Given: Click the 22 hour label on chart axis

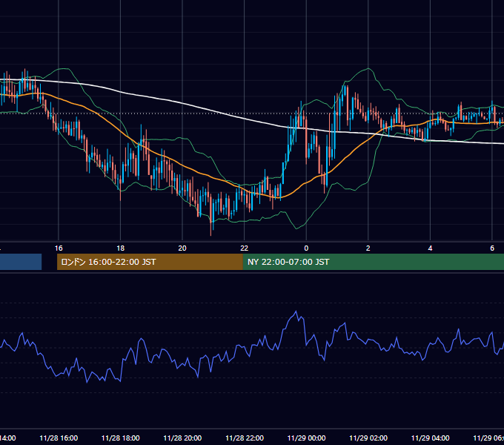Looking at the screenshot, I should click(245, 248).
